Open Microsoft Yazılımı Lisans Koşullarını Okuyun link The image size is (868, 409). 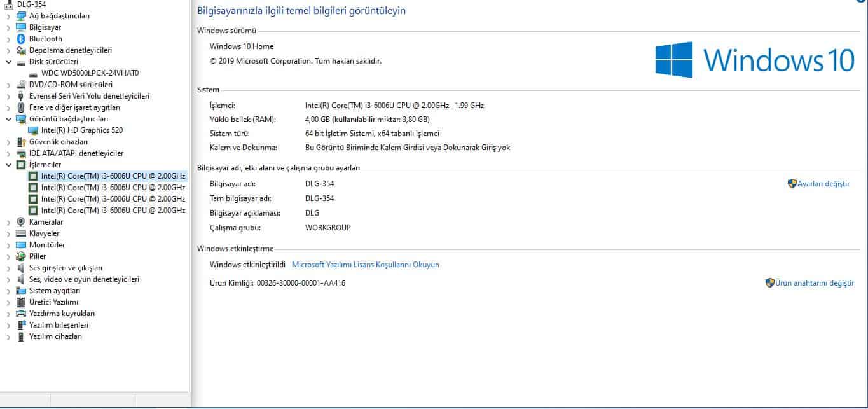(365, 265)
